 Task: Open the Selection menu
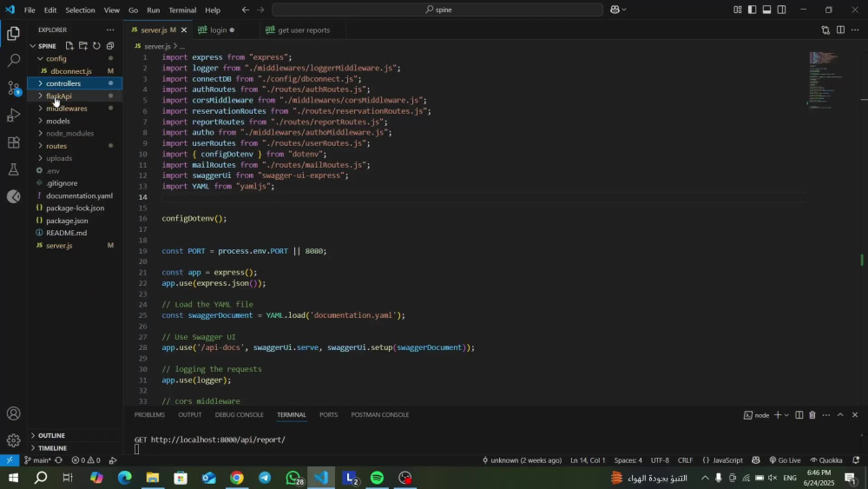[80, 10]
